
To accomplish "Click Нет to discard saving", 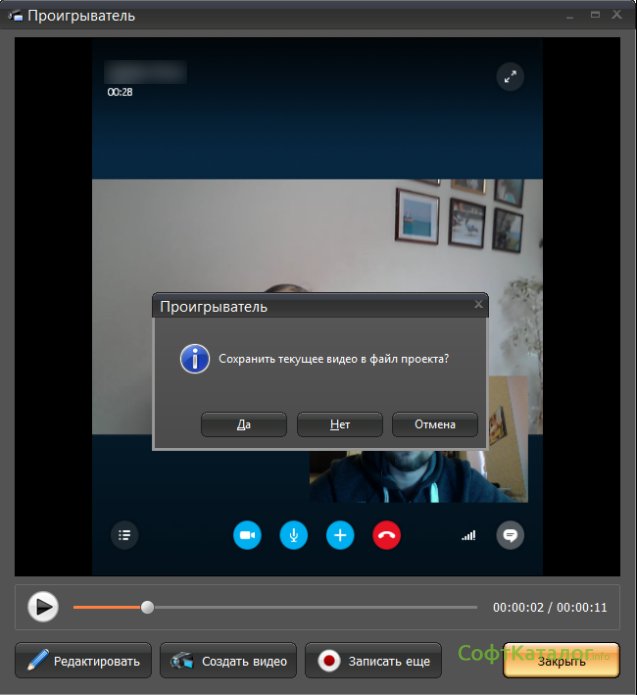I will point(340,424).
